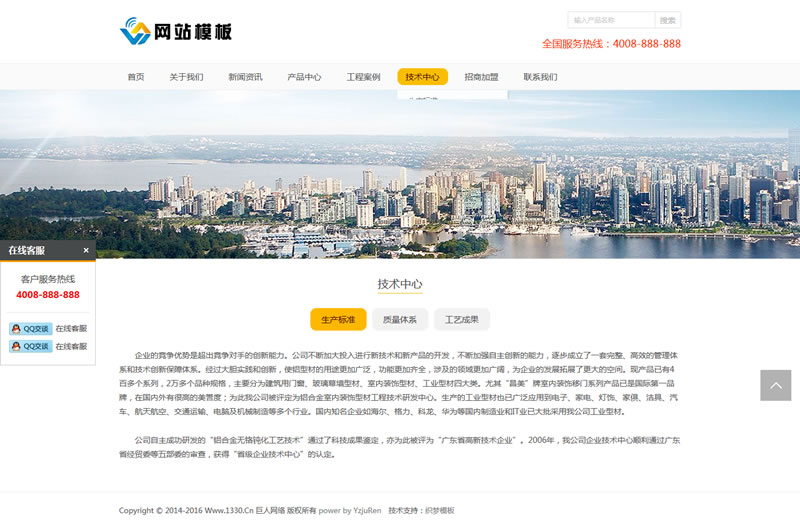The height and width of the screenshot is (528, 800).
Task: Open the 工程案例 navigation item
Action: [x=363, y=77]
